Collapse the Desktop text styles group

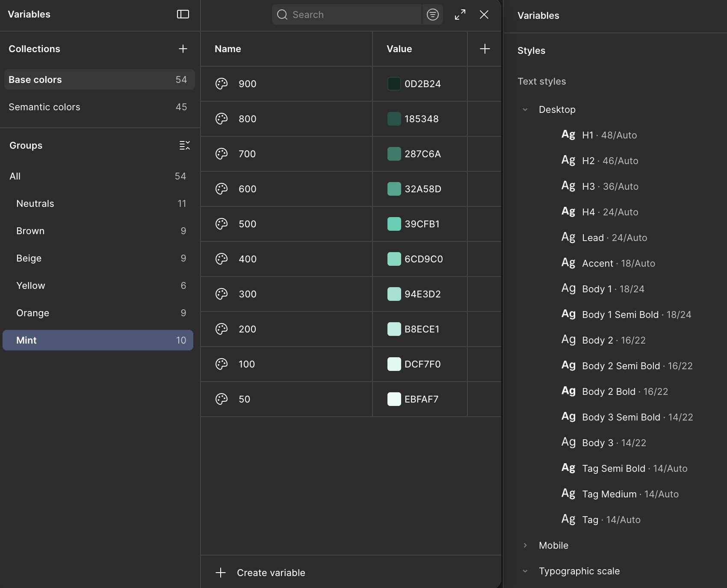click(x=525, y=109)
